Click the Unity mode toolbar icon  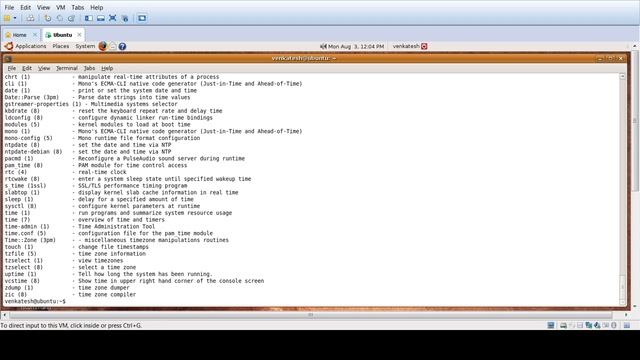125,18
